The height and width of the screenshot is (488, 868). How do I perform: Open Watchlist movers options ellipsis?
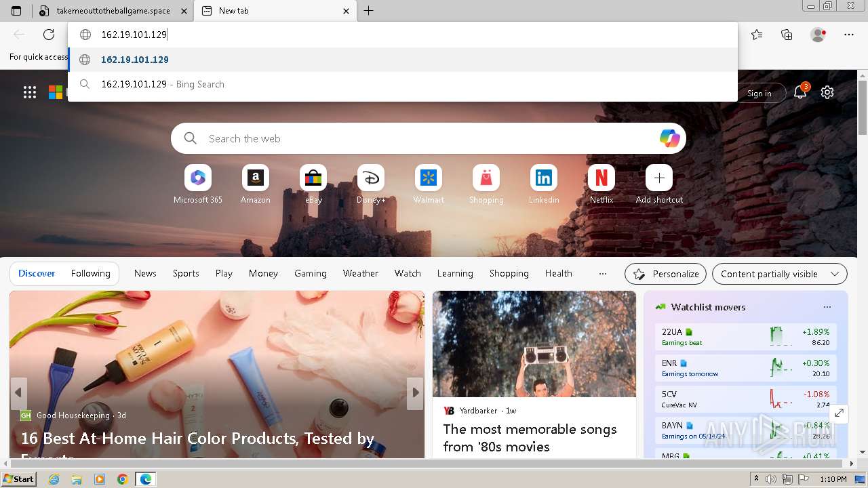[827, 307]
